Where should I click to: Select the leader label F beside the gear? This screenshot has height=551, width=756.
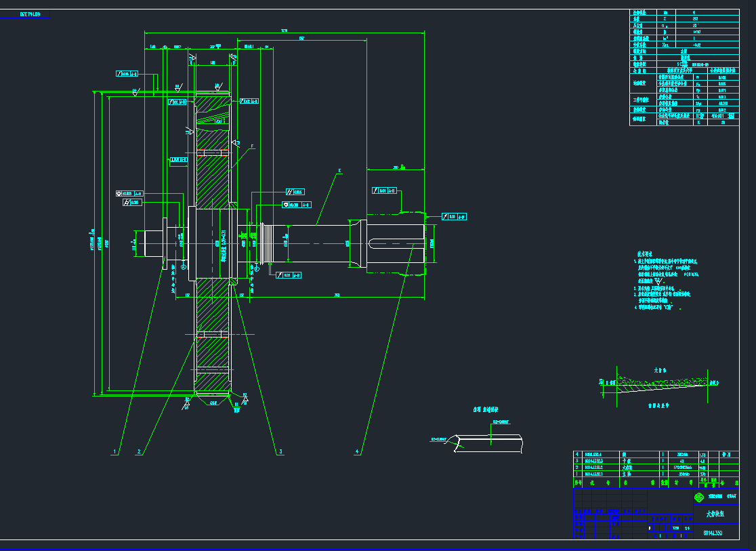coord(252,146)
